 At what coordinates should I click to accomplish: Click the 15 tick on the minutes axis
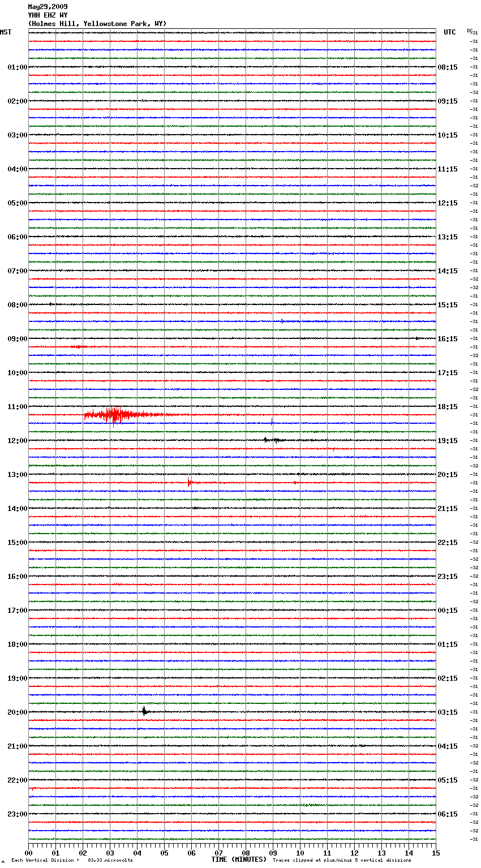[436, 853]
